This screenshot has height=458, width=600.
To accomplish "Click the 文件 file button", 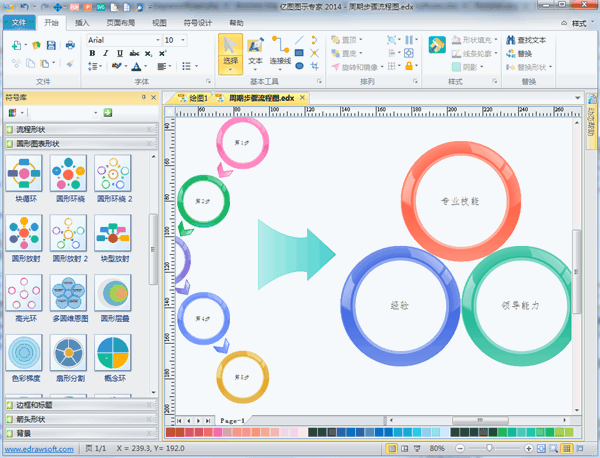I will click(17, 20).
